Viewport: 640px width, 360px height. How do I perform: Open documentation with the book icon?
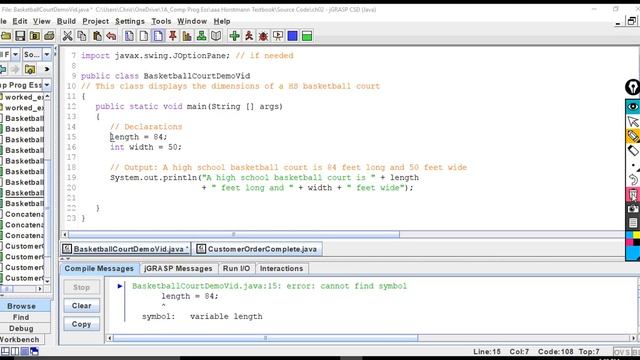pyautogui.click(x=216, y=36)
